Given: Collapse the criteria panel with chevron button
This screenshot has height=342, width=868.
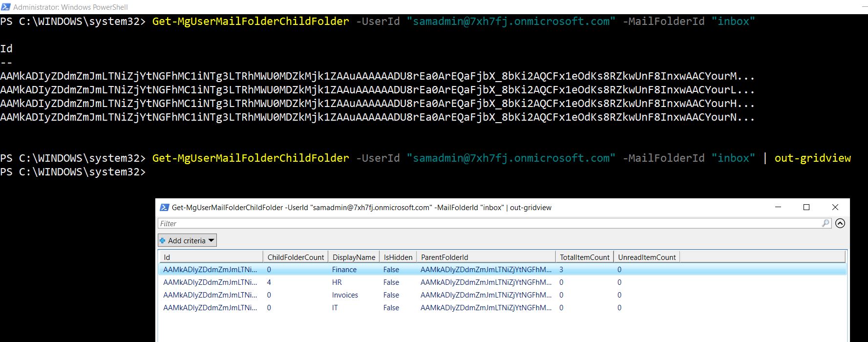Looking at the screenshot, I should coord(840,223).
